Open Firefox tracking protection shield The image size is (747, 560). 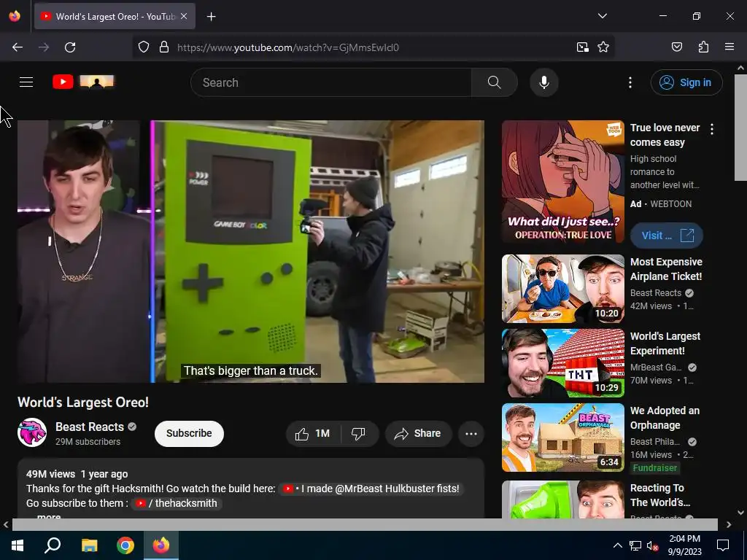[144, 47]
